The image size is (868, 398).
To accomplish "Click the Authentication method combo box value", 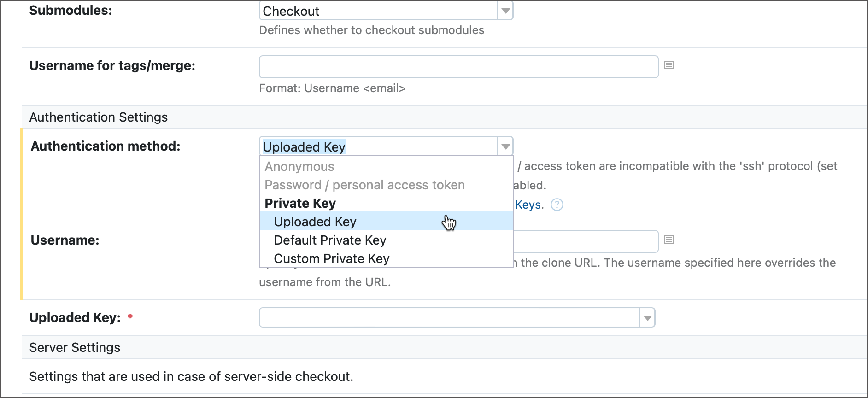I will point(304,146).
